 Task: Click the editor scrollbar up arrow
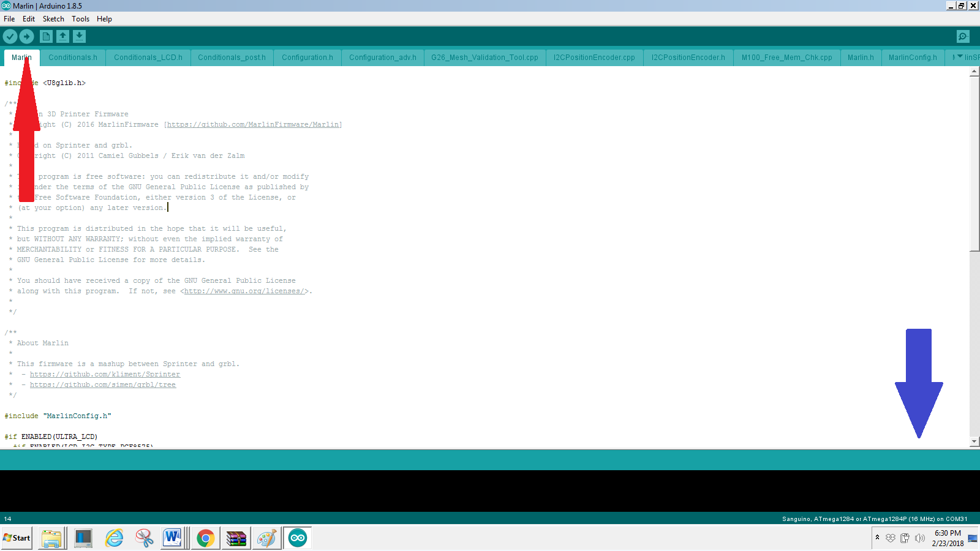coord(974,72)
